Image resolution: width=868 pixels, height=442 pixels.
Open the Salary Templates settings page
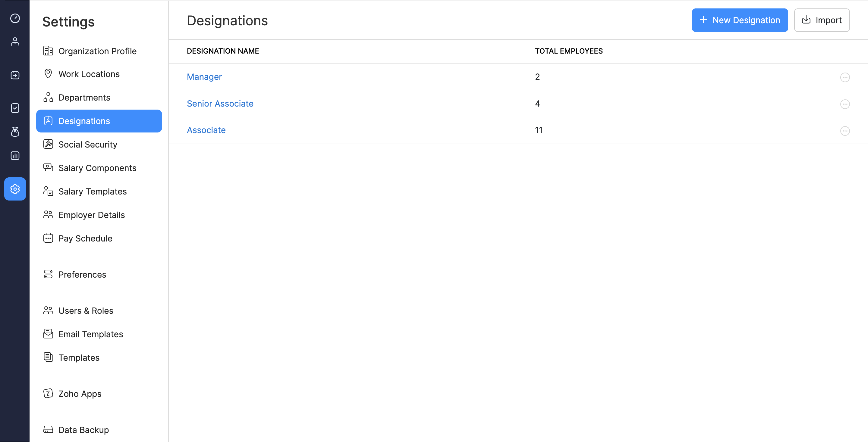pyautogui.click(x=92, y=191)
